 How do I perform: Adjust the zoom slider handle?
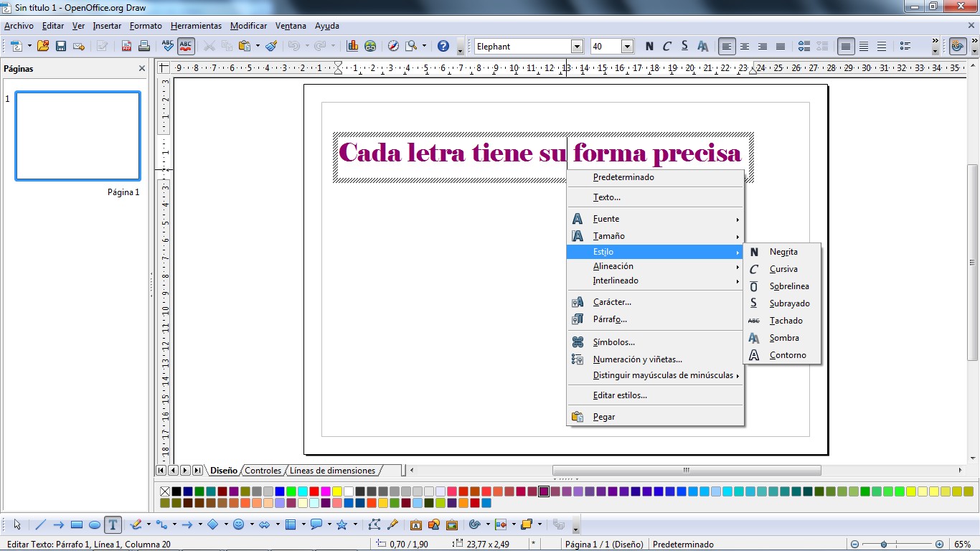click(x=885, y=545)
